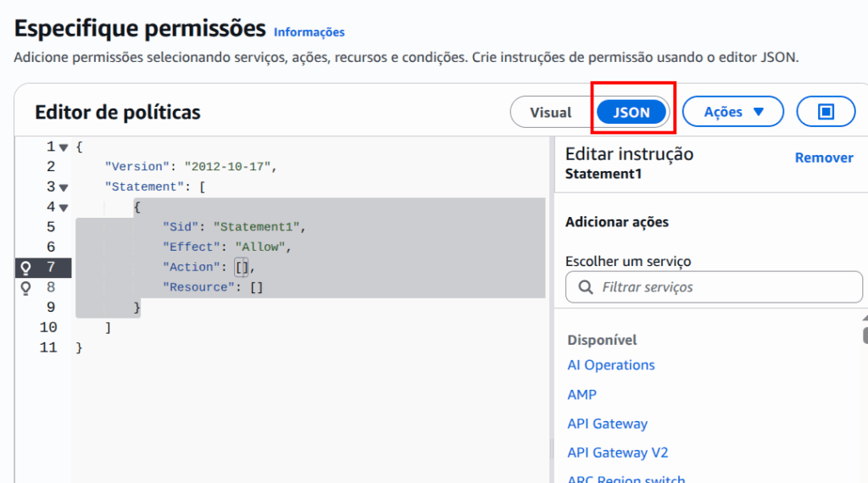Click the magnifier icon in service filter
Image resolution: width=868 pixels, height=483 pixels.
pyautogui.click(x=585, y=286)
